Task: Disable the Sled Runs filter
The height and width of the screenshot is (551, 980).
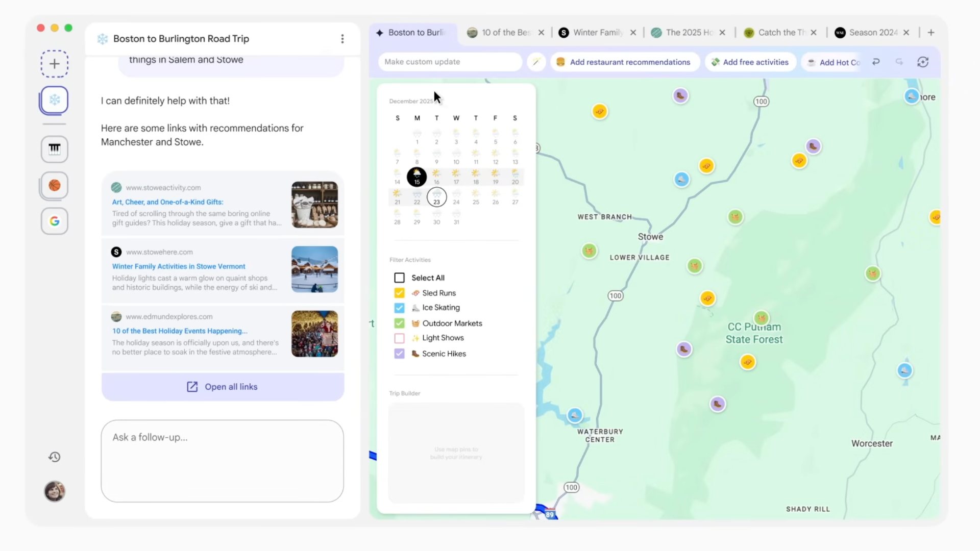Action: pos(399,293)
